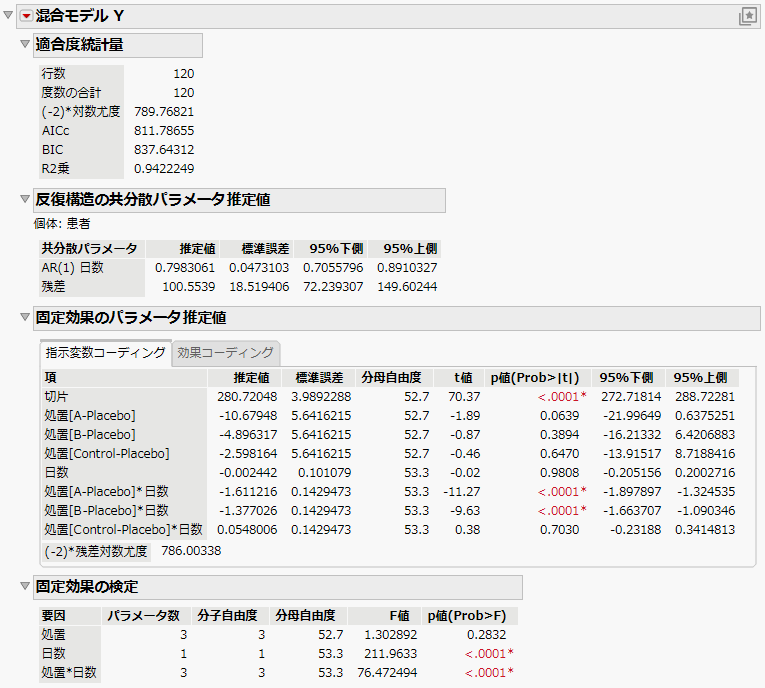Image resolution: width=765 pixels, height=688 pixels.
Task: Click the パラメータ数 column header
Action: [x=146, y=616]
